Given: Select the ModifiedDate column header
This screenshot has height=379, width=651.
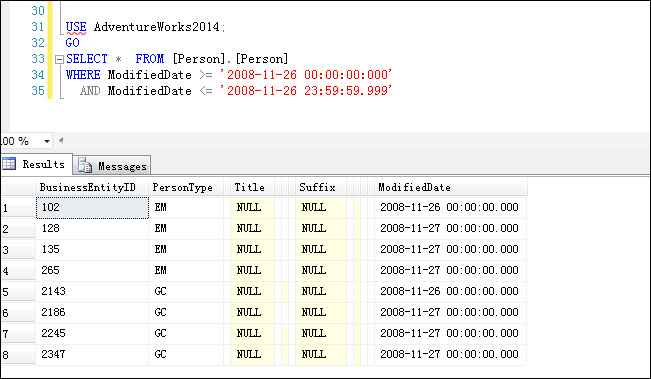Looking at the screenshot, I should (x=450, y=188).
